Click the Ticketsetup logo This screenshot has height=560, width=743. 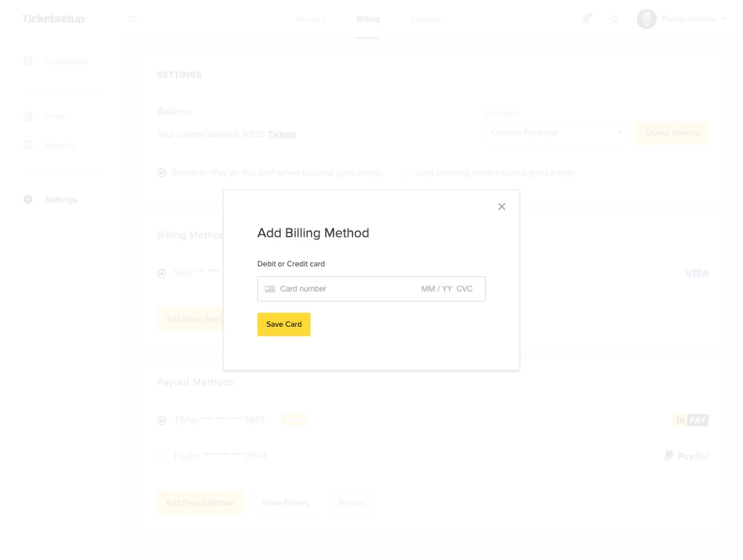pyautogui.click(x=53, y=18)
